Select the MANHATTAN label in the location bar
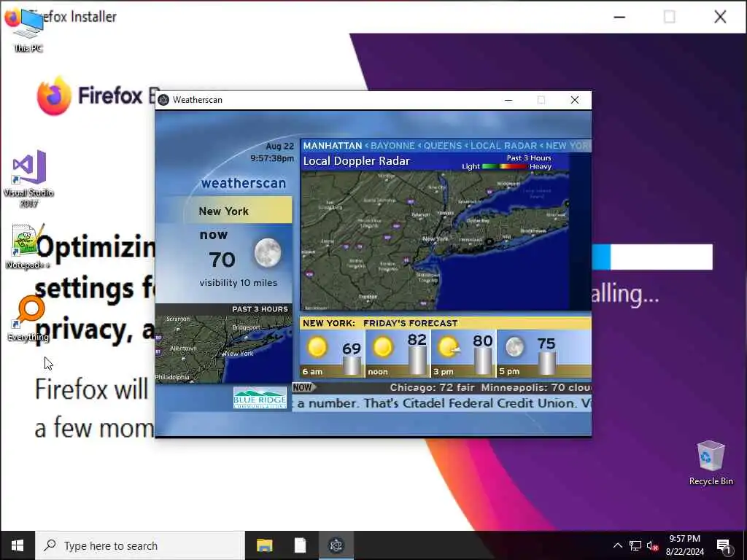Screen dimensions: 747x560 coord(333,146)
